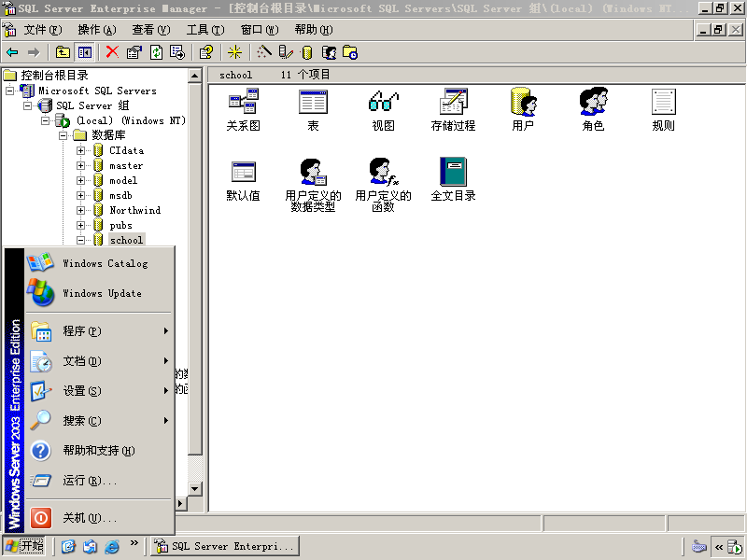Click the Help question-mark toolbar icon

pos(206,52)
